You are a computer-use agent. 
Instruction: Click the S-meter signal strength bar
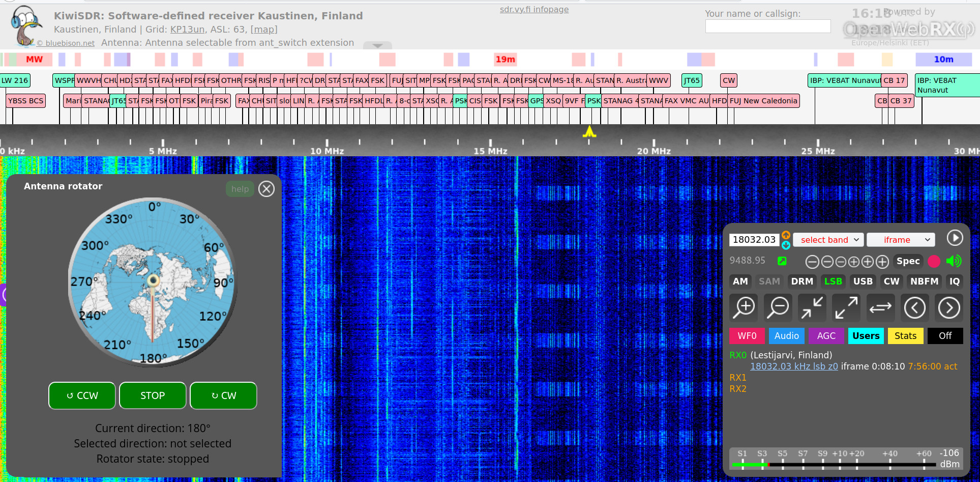[833, 464]
